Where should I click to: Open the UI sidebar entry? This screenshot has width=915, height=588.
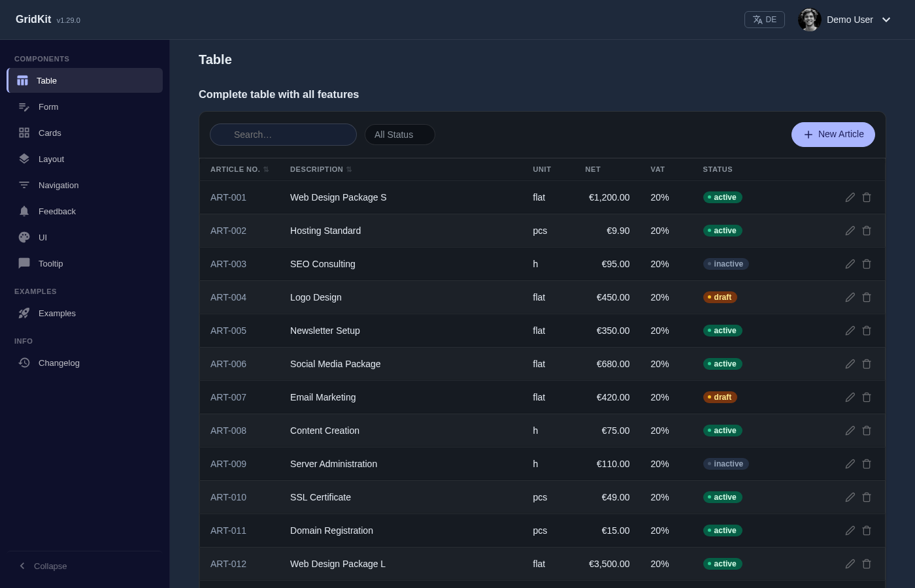click(x=85, y=237)
